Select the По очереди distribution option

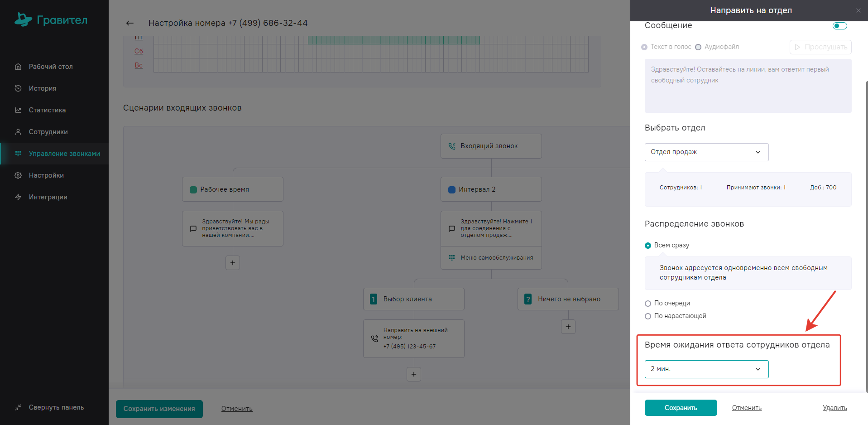[x=648, y=304]
